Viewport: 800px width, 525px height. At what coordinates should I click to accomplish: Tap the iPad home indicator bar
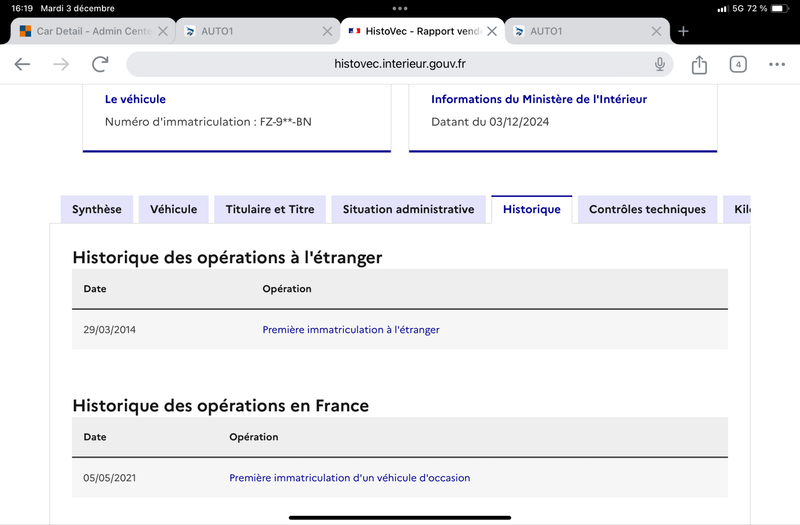tap(400, 517)
